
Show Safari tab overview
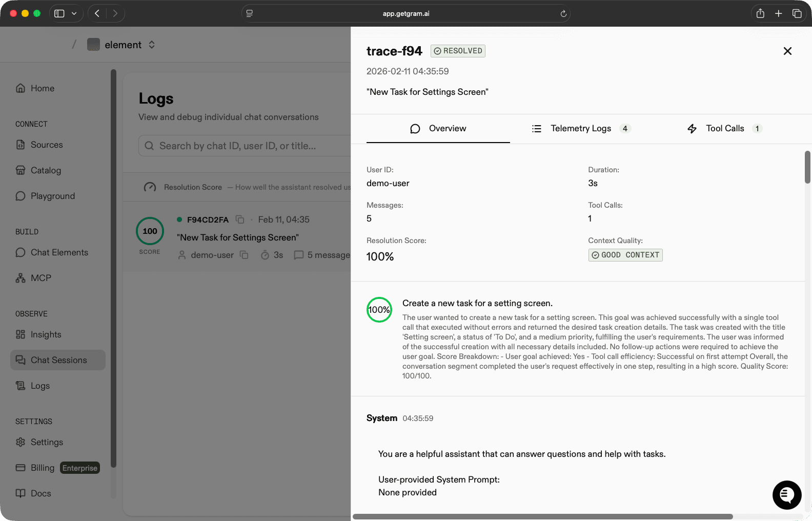click(797, 13)
